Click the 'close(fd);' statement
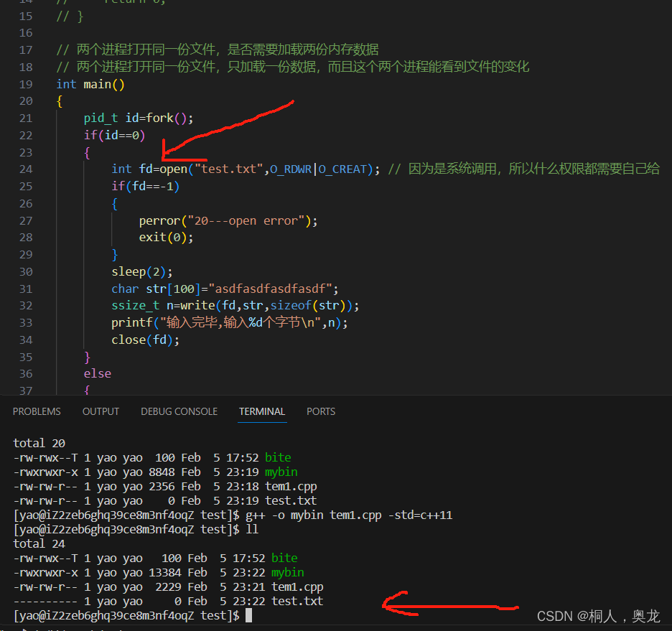Image resolution: width=672 pixels, height=631 pixels. click(145, 340)
